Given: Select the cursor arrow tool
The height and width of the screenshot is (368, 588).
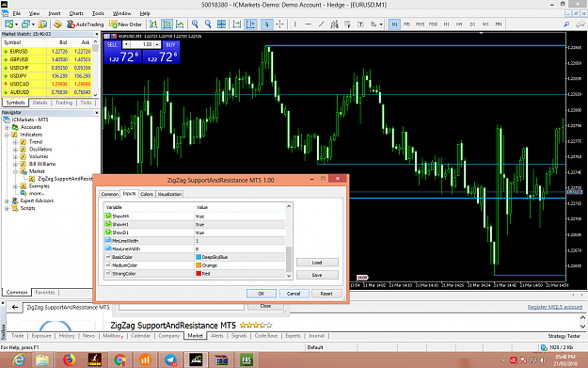Looking at the screenshot, I should 266,24.
